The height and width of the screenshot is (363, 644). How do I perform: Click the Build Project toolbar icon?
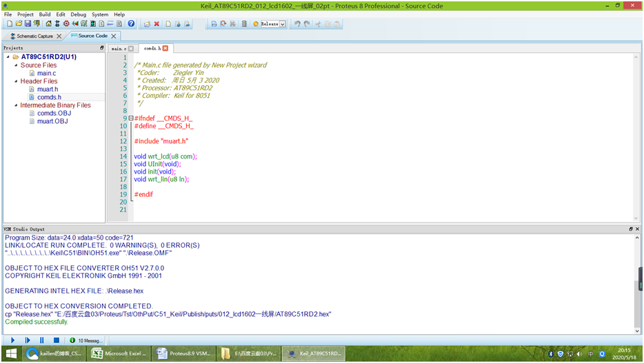tap(214, 24)
